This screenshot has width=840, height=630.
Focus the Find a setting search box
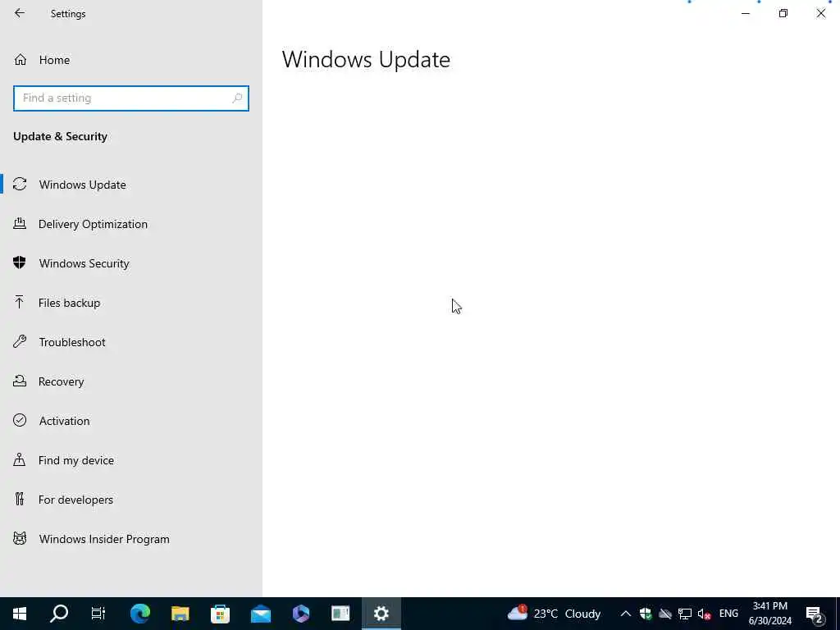point(131,98)
